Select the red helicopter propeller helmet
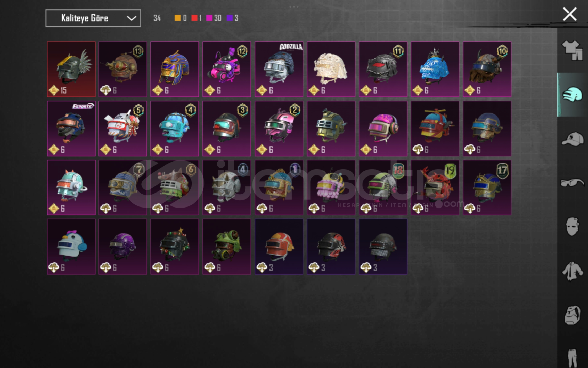Viewport: 588px width, 368px height. point(435,128)
